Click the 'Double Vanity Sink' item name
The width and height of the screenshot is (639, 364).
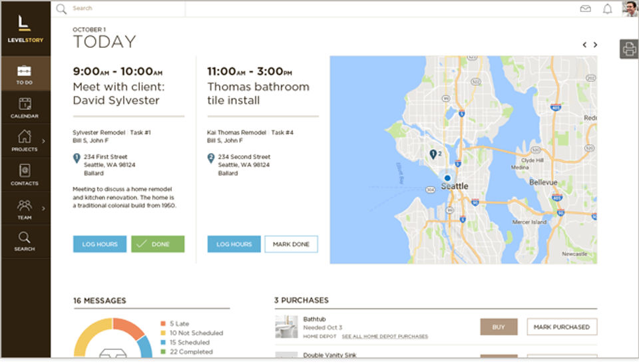click(329, 355)
